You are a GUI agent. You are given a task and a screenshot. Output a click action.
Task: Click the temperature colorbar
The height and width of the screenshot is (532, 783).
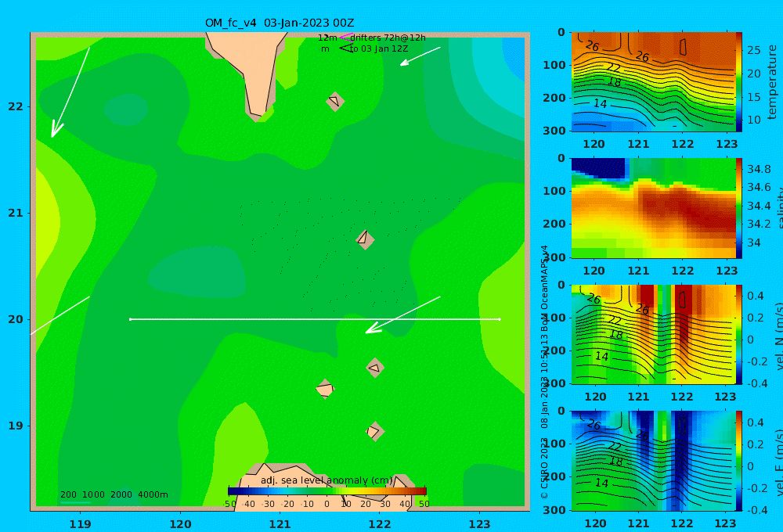(739, 82)
